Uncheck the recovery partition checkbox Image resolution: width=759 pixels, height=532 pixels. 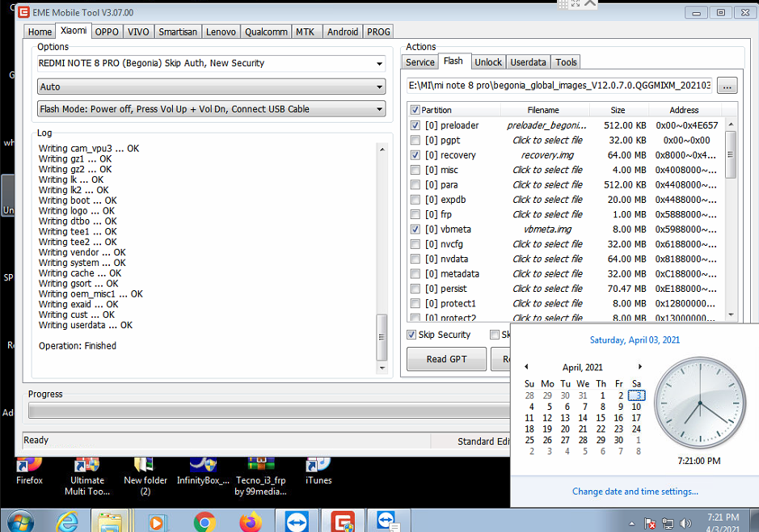click(x=415, y=155)
